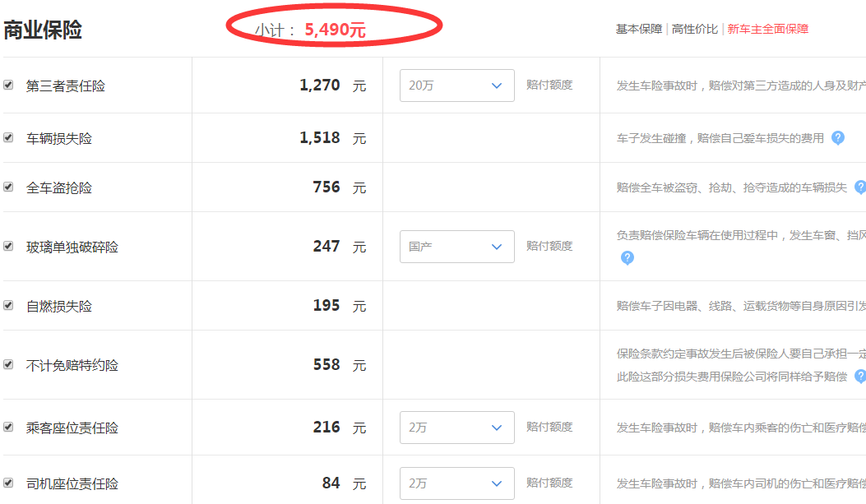Click the 558 price value
Viewport: 866px width, 504px height.
pyautogui.click(x=326, y=364)
